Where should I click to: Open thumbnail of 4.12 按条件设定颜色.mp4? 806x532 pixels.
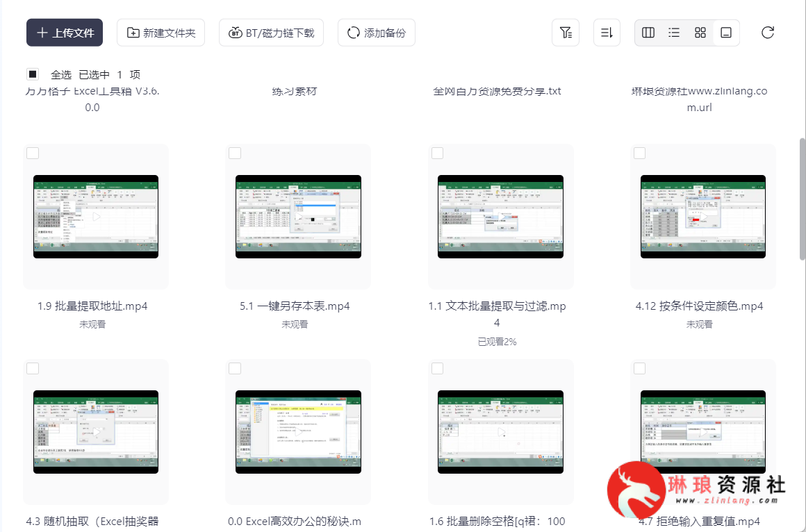coord(703,217)
